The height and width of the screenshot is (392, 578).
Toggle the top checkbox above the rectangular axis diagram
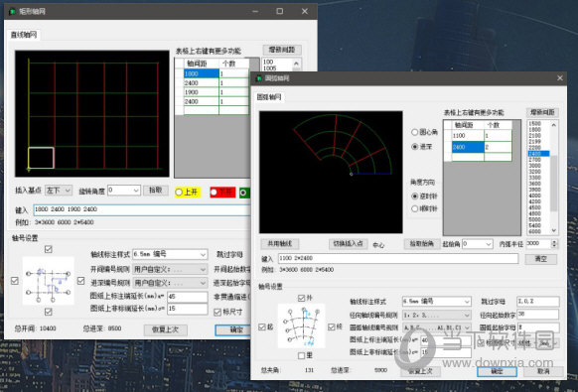(49, 249)
